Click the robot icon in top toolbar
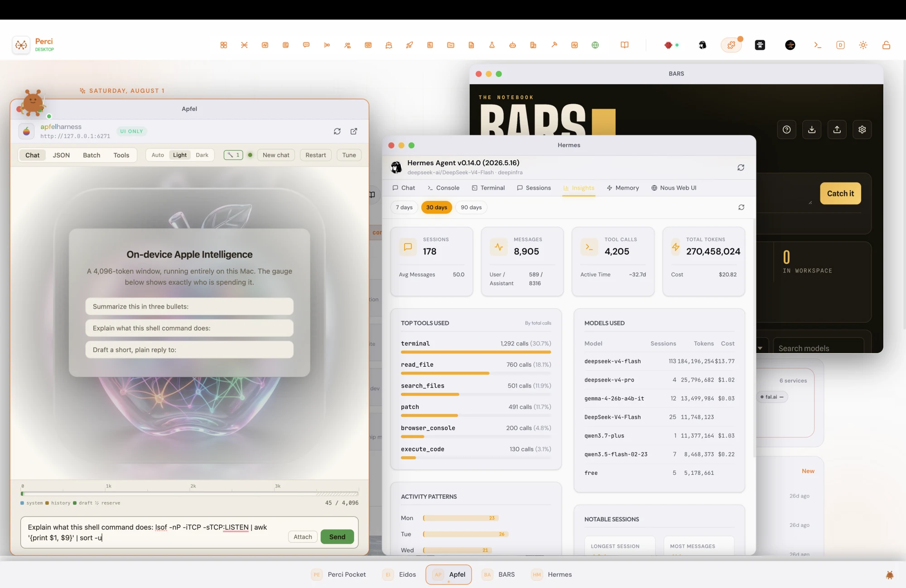This screenshot has height=588, width=906. [x=513, y=45]
